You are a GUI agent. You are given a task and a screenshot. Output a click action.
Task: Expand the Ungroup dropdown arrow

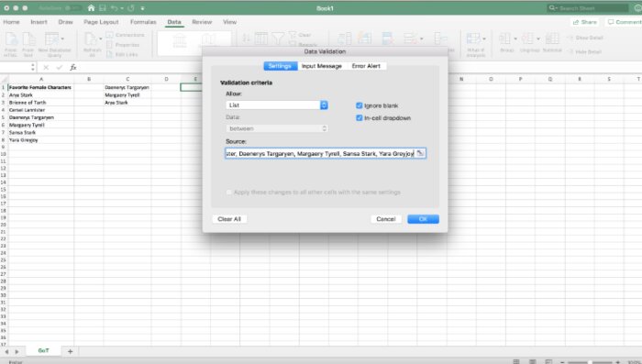coord(538,39)
